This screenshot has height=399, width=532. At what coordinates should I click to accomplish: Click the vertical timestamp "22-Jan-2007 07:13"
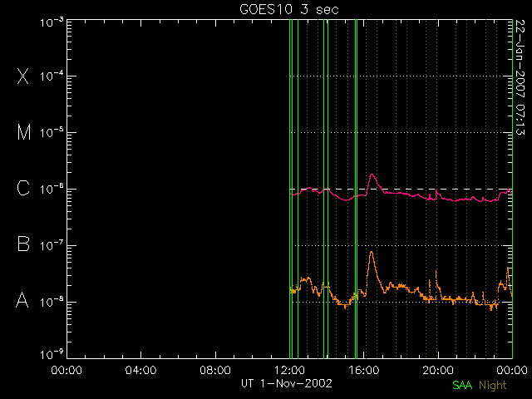click(x=520, y=77)
